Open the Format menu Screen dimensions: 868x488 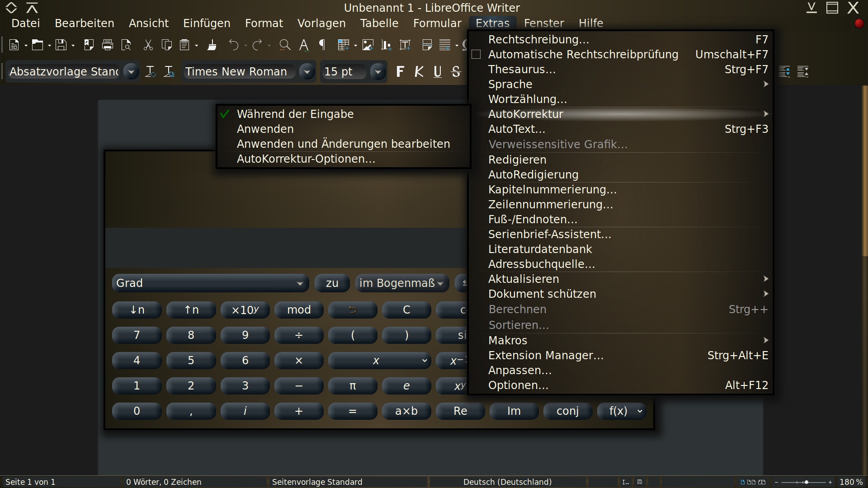click(x=264, y=23)
